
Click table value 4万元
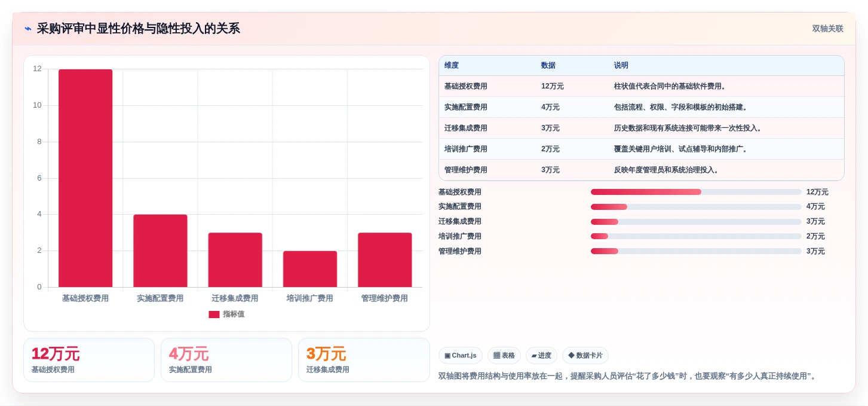click(551, 108)
